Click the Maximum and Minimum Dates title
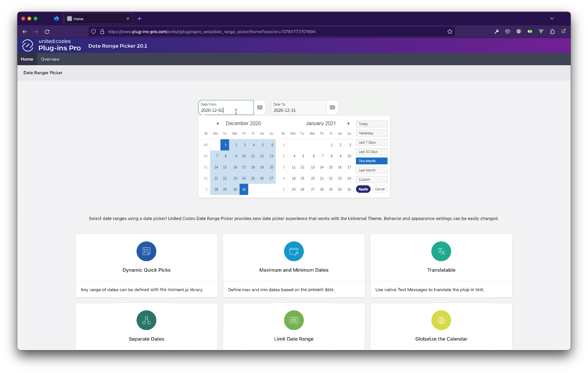This screenshot has height=373, width=588. tap(294, 270)
